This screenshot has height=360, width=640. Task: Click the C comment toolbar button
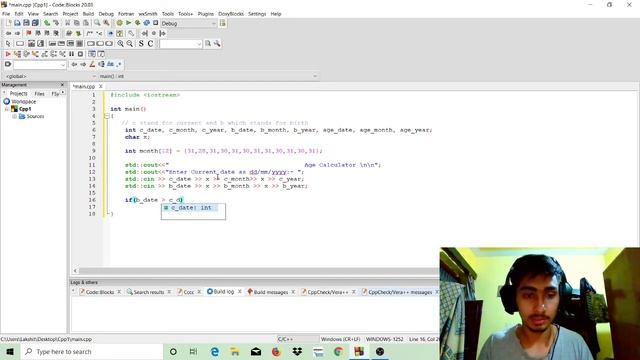(150, 44)
